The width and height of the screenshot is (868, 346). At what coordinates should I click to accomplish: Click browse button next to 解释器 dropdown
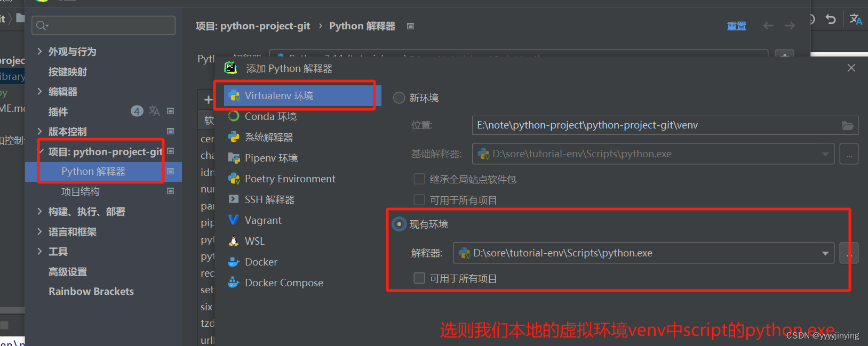[x=849, y=253]
